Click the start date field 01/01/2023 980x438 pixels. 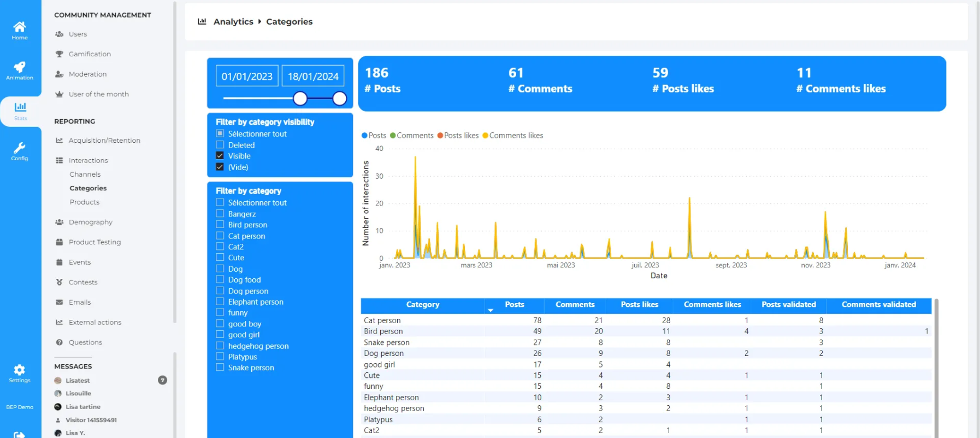[247, 77]
